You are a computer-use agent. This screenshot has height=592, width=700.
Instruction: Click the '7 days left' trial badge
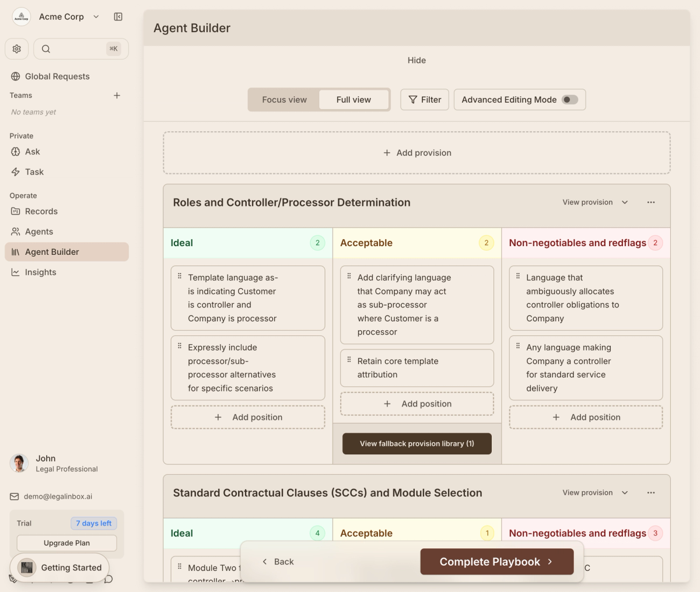point(94,523)
